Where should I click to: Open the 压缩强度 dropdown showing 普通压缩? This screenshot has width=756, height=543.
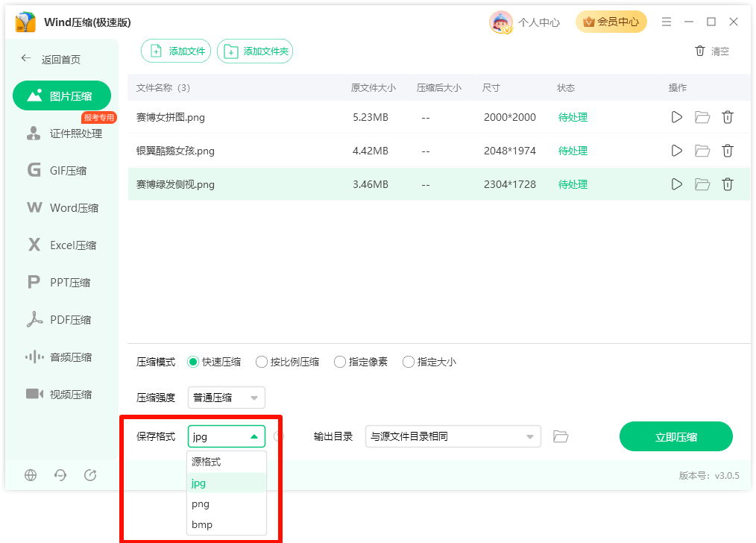226,398
